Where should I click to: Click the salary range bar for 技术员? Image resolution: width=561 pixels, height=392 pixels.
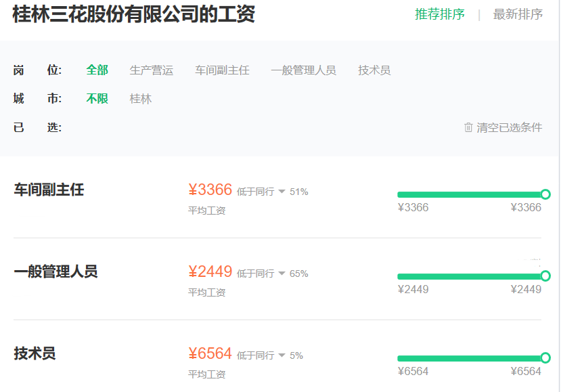(x=470, y=358)
